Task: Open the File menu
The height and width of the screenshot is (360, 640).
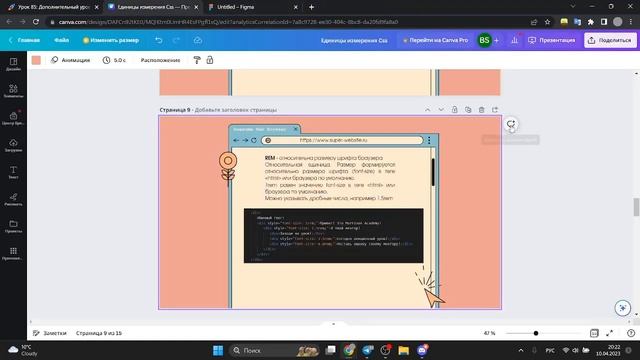Action: 62,40
